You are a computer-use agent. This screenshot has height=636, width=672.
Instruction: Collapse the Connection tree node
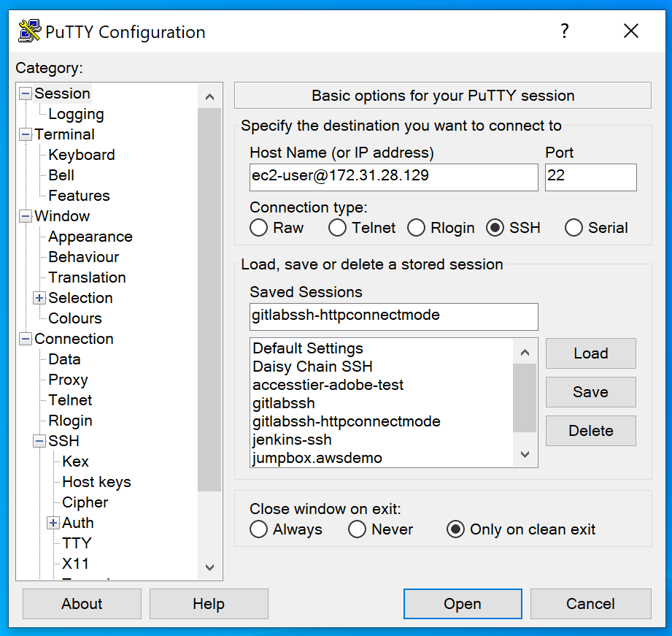(x=26, y=340)
